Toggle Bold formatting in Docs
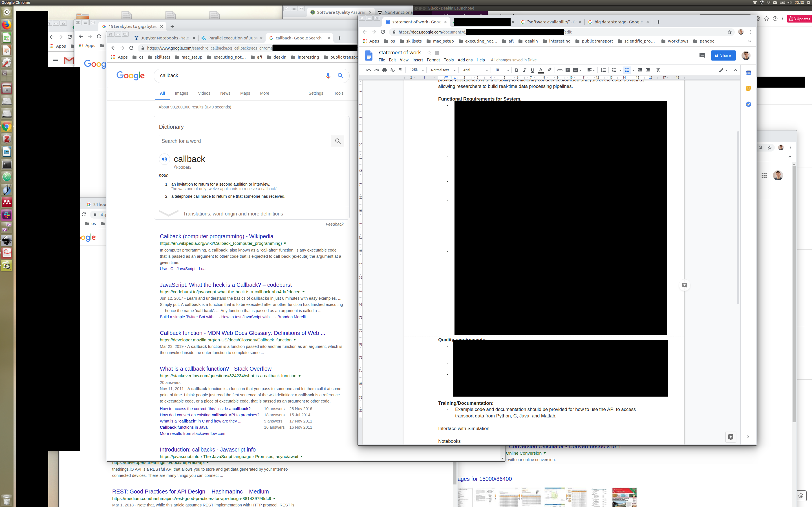Viewport: 812px width, 507px height. (x=517, y=70)
